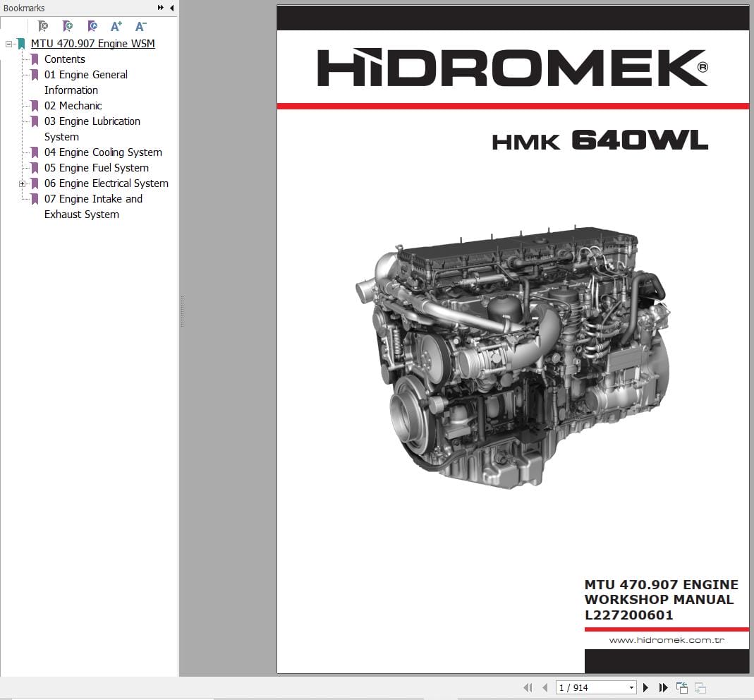Decrease bookmark font size with A-
The height and width of the screenshot is (700, 754).
click(x=140, y=26)
